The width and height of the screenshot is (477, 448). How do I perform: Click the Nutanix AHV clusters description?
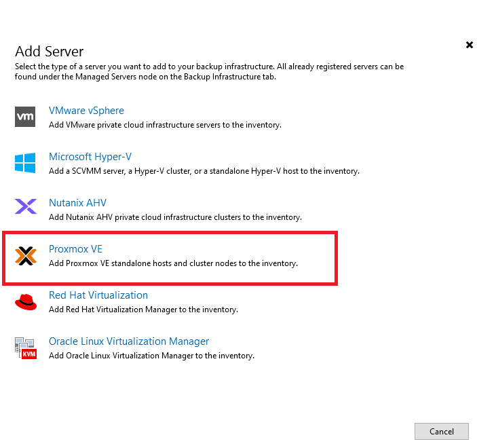[176, 217]
